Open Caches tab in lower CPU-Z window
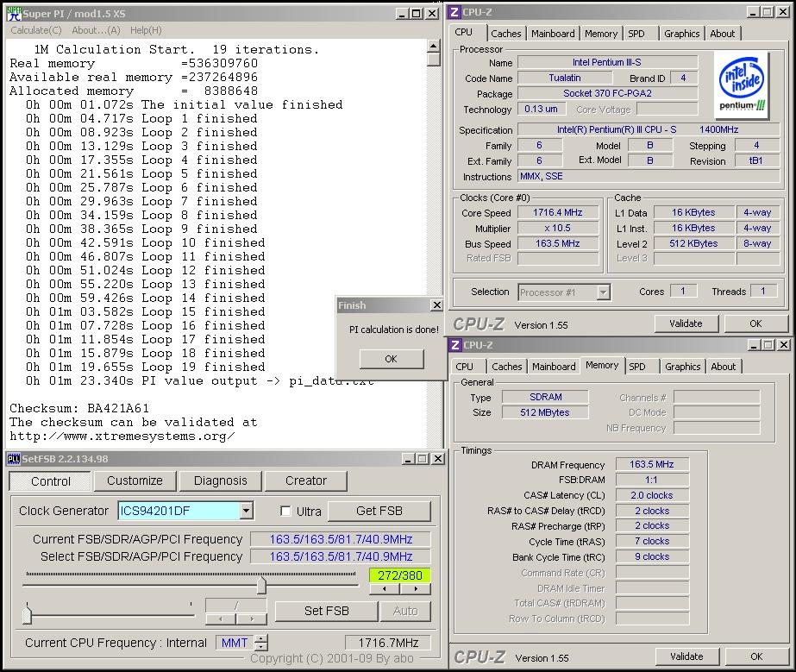Viewport: 796px width, 672px height. point(506,367)
